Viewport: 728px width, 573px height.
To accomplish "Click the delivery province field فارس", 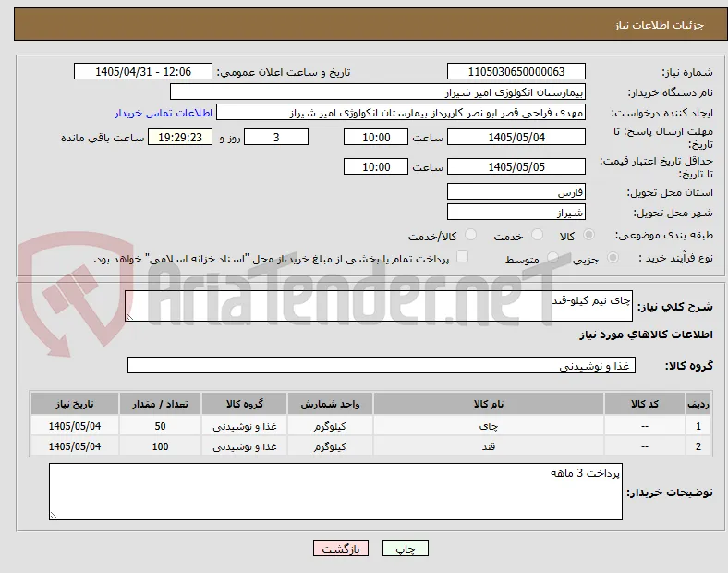I will [516, 191].
